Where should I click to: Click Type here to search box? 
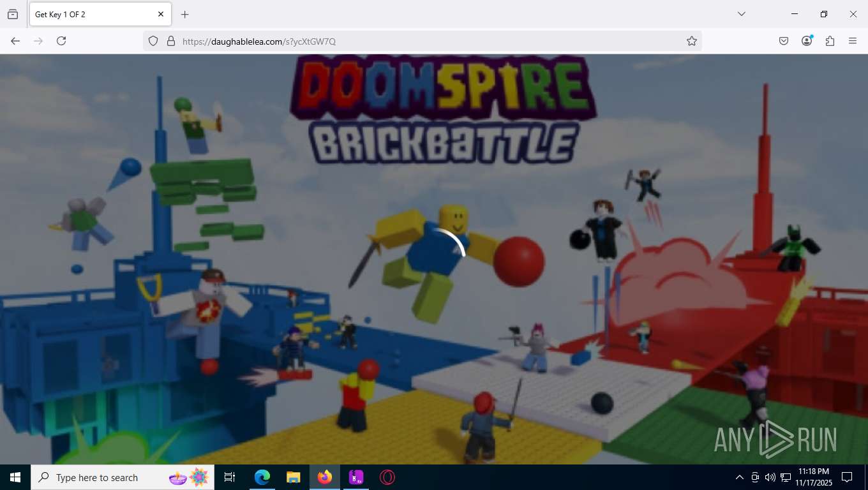(123, 477)
